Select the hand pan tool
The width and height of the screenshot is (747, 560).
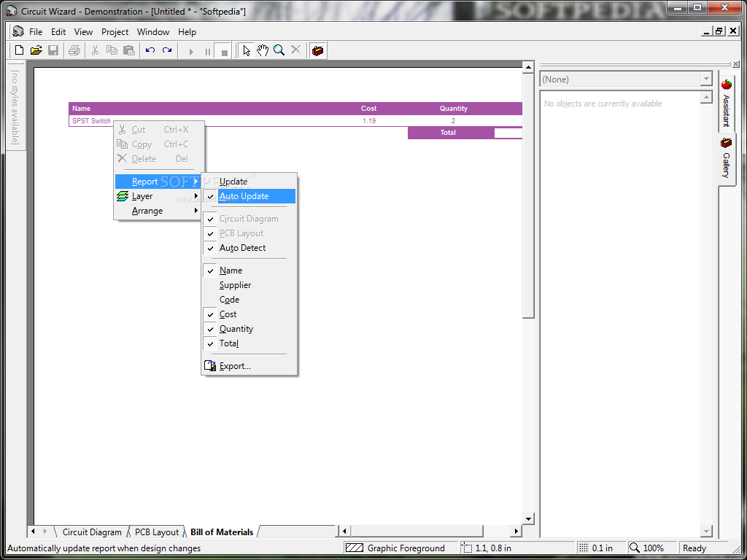[263, 50]
